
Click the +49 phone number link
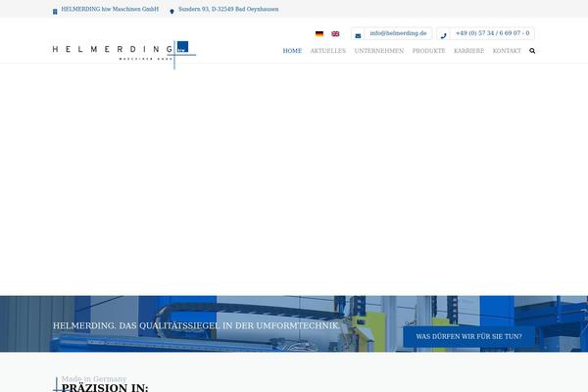492,33
